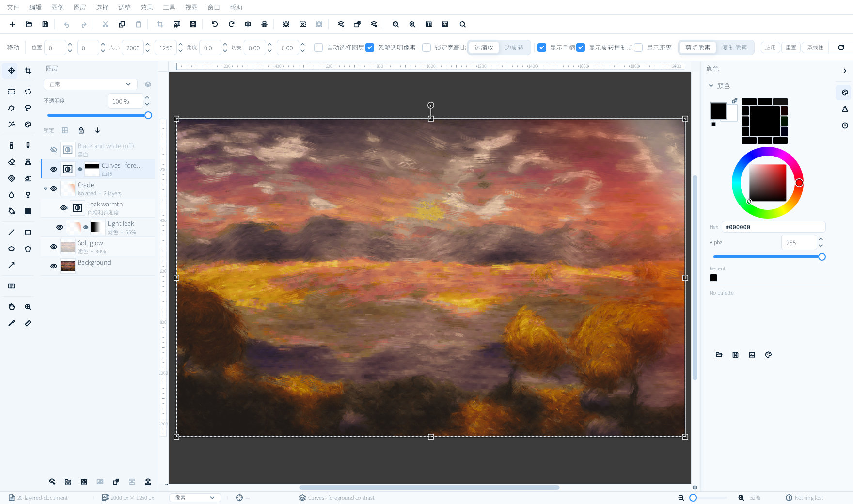This screenshot has height=504, width=853.
Task: Show the Black and white (off) layer
Action: click(54, 150)
